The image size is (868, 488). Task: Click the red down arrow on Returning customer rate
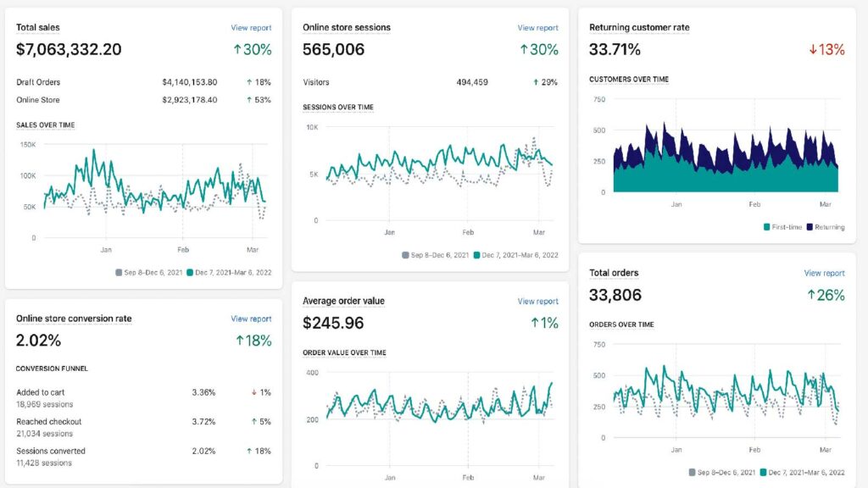pyautogui.click(x=813, y=50)
